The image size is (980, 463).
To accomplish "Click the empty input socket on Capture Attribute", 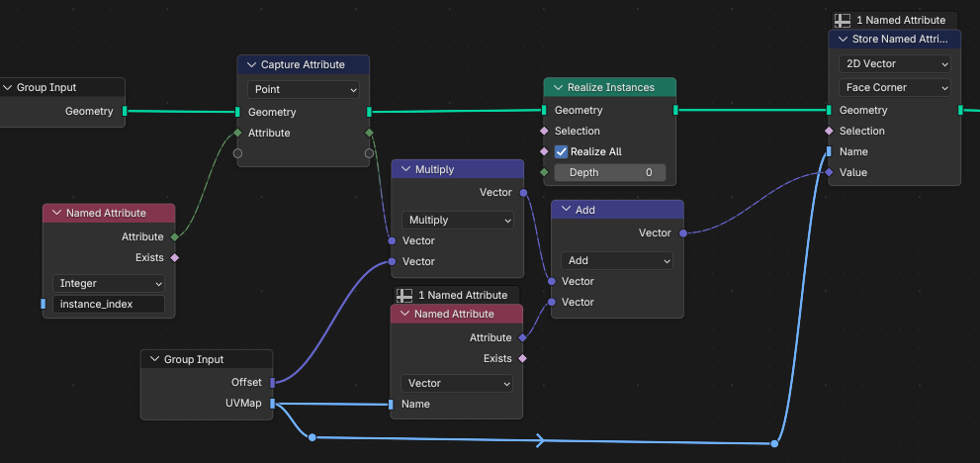I will point(237,153).
